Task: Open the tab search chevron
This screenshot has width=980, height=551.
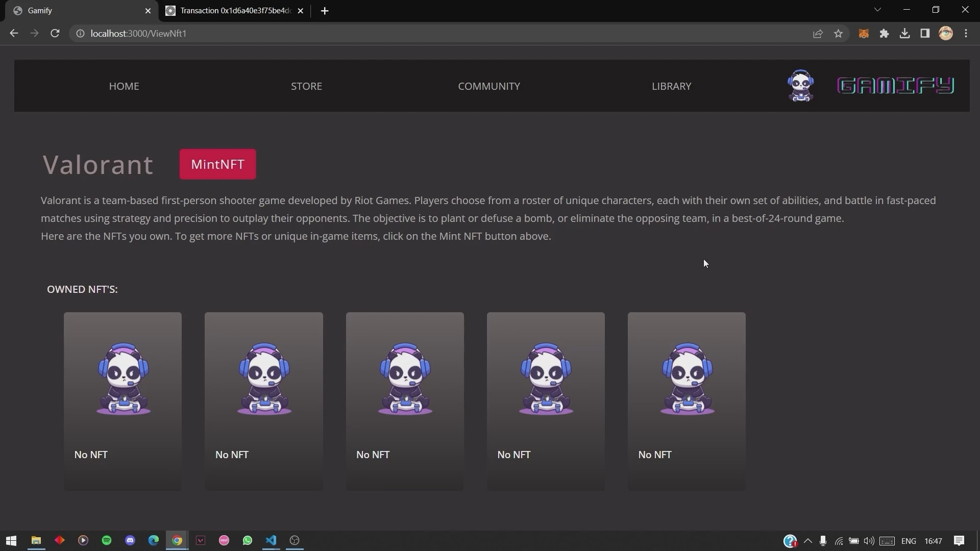Action: click(x=877, y=10)
